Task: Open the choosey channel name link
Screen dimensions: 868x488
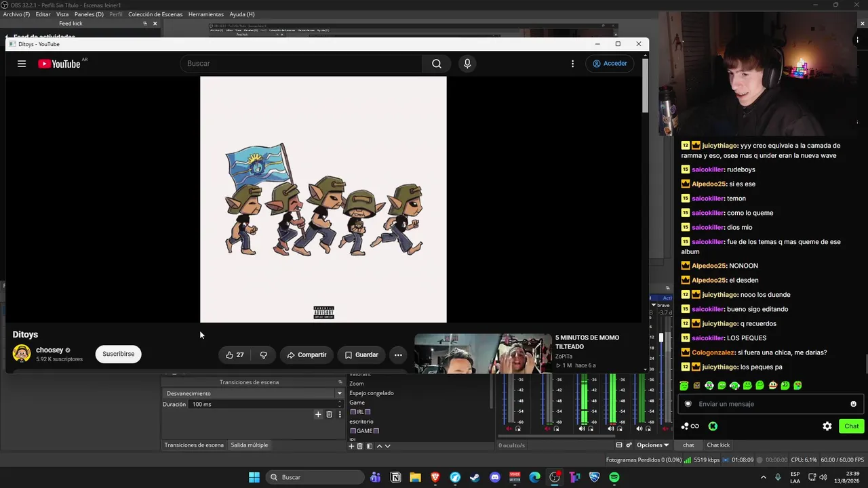Action: (x=50, y=350)
